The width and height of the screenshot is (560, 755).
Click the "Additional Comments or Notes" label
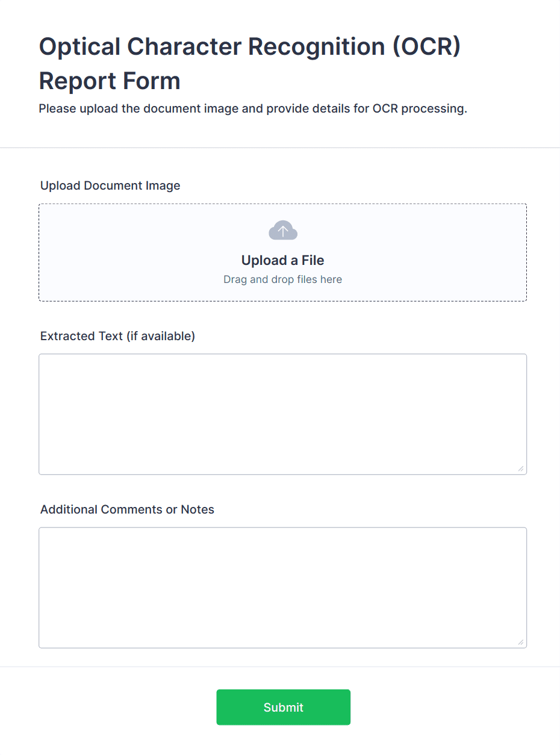pos(127,509)
